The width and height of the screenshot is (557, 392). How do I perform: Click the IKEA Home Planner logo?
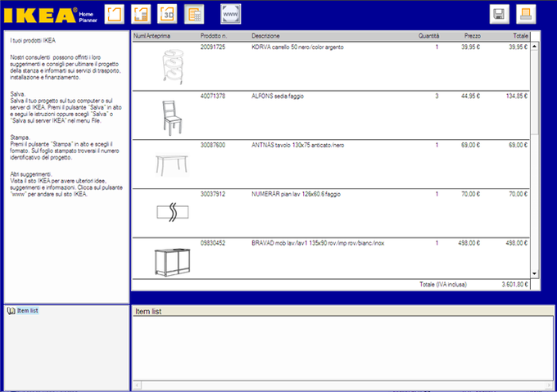point(51,16)
